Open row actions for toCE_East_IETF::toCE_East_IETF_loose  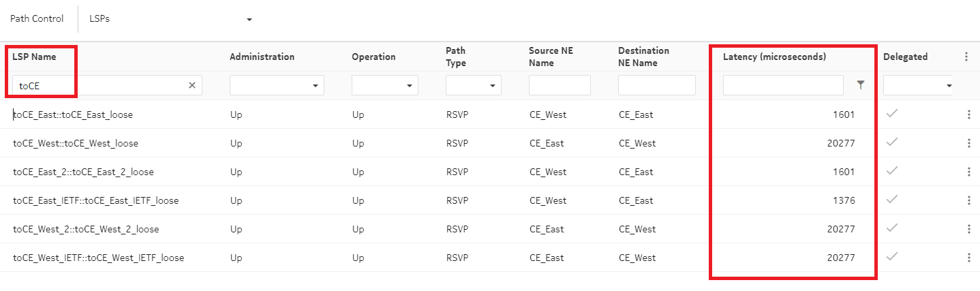click(968, 200)
